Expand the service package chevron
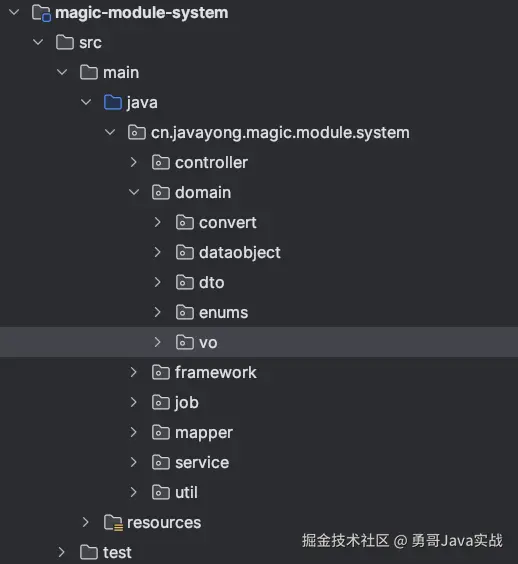This screenshot has width=518, height=564. tap(134, 462)
